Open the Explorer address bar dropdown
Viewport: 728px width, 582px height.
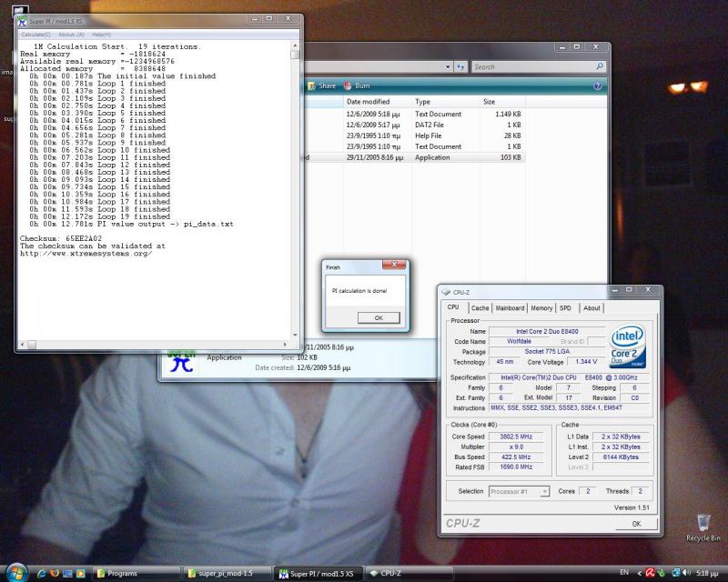[x=447, y=66]
